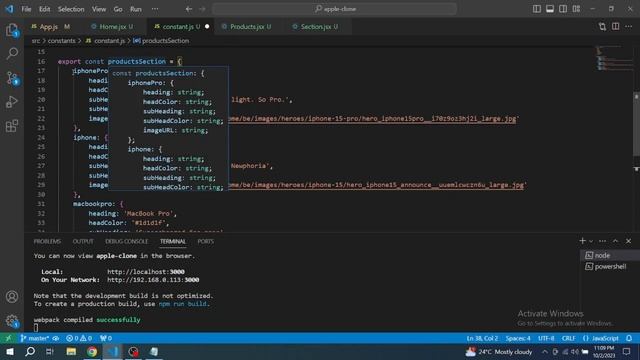
Task: Open localhost:3000 link in terminal
Action: tap(146, 272)
